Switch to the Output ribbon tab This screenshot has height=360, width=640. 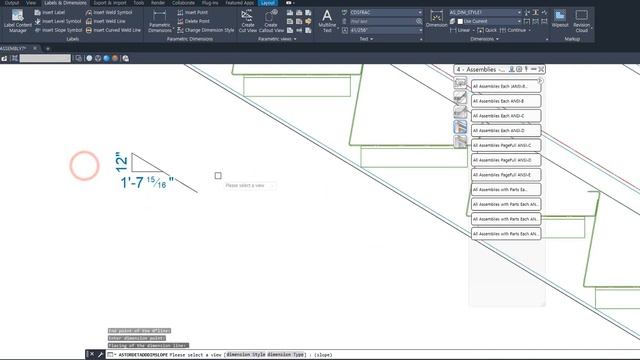(11, 3)
